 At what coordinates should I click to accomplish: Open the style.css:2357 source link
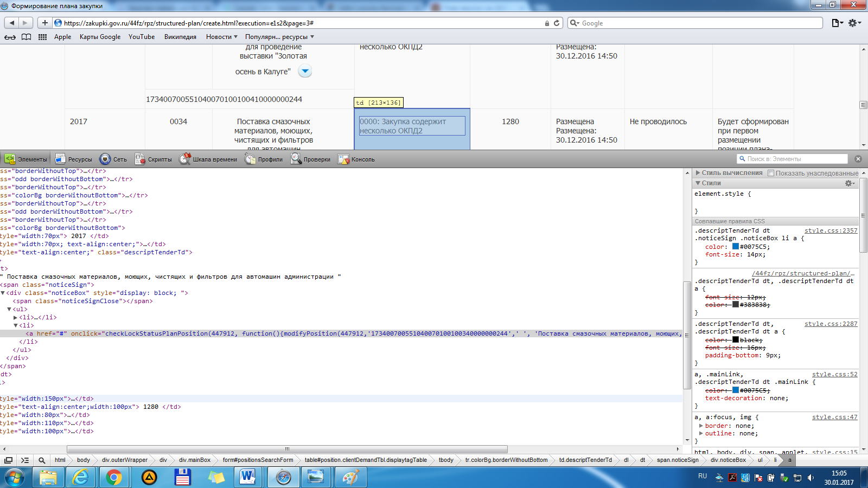(831, 230)
